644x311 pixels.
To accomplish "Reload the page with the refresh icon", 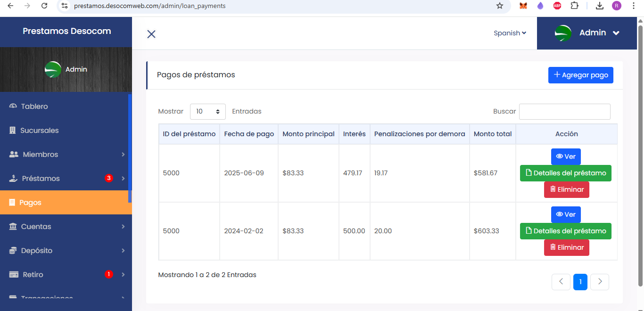I will click(44, 6).
